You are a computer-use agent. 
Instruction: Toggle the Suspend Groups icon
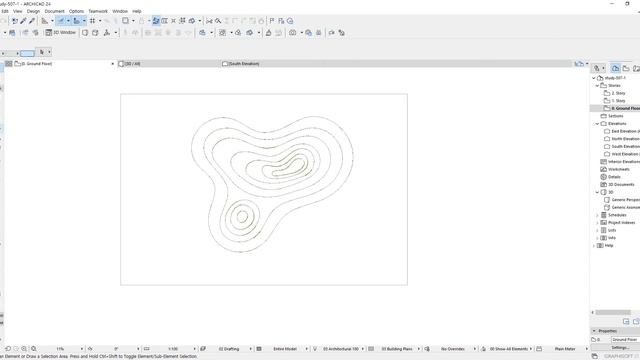[x=156, y=21]
